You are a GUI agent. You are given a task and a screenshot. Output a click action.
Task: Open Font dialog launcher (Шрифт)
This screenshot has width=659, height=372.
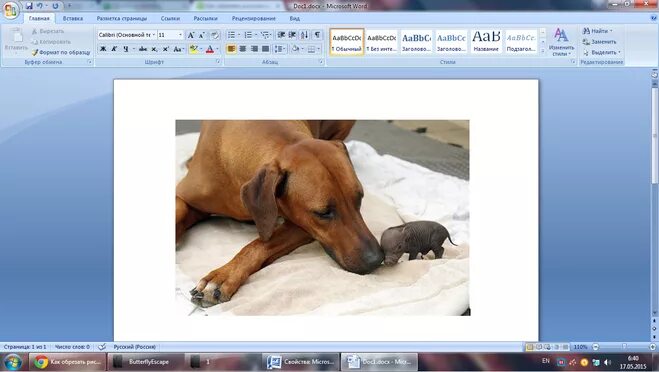pos(218,62)
